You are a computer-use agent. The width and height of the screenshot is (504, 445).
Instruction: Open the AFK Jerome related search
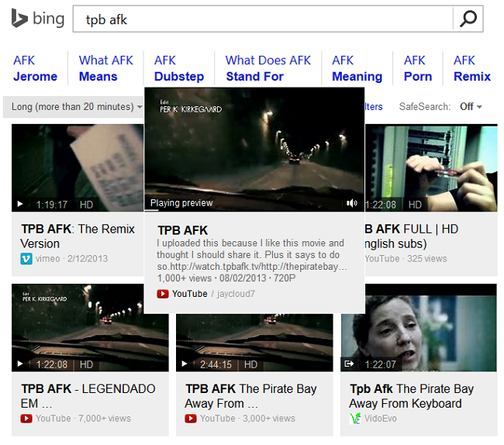(36, 68)
